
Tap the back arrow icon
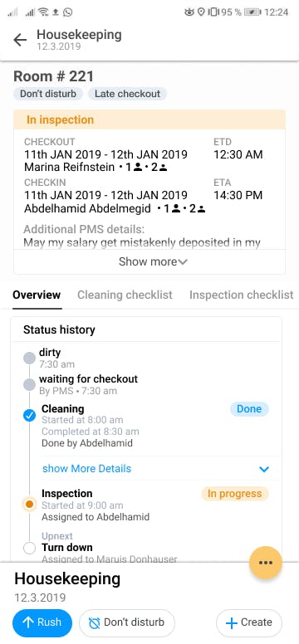tap(20, 40)
